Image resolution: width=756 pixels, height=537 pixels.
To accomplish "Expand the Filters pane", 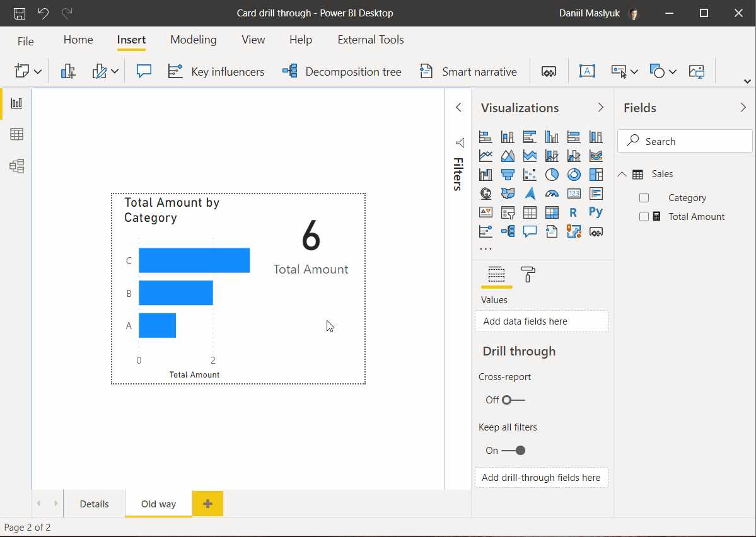I will 458,108.
